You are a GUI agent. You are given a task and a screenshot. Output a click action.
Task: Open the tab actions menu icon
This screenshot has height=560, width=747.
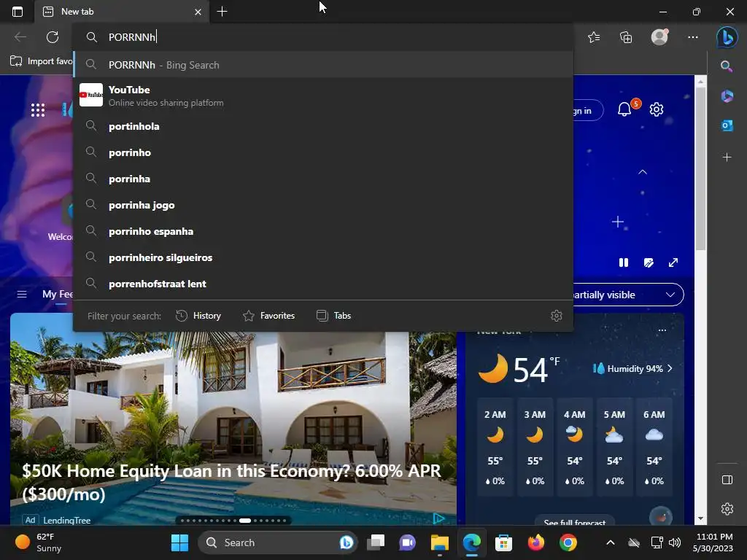18,12
